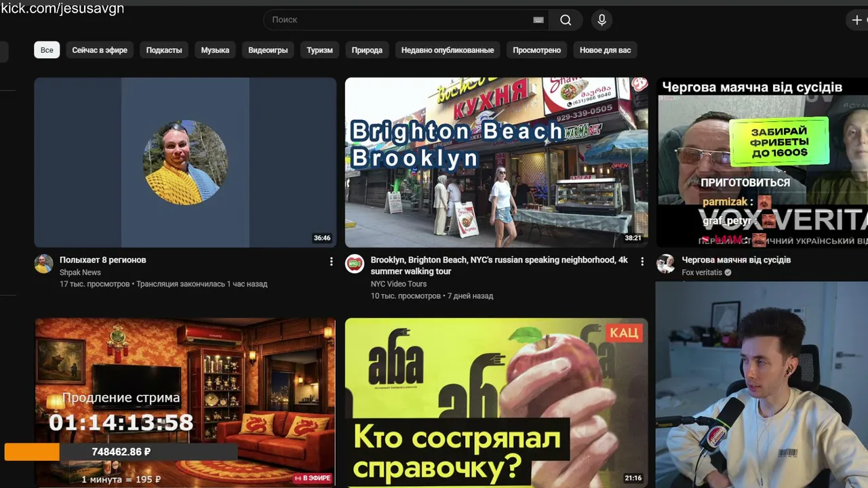Open the "Полыхает 8 регионов" video thumbnail
This screenshot has height=488, width=868.
click(185, 162)
